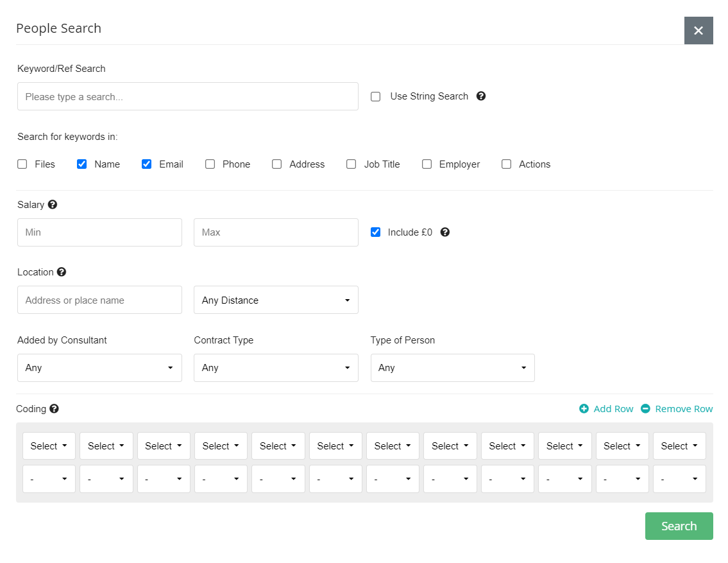Screen dimensions: 728x563
Task: Tick the Files keyword checkbox
Action: tap(22, 164)
